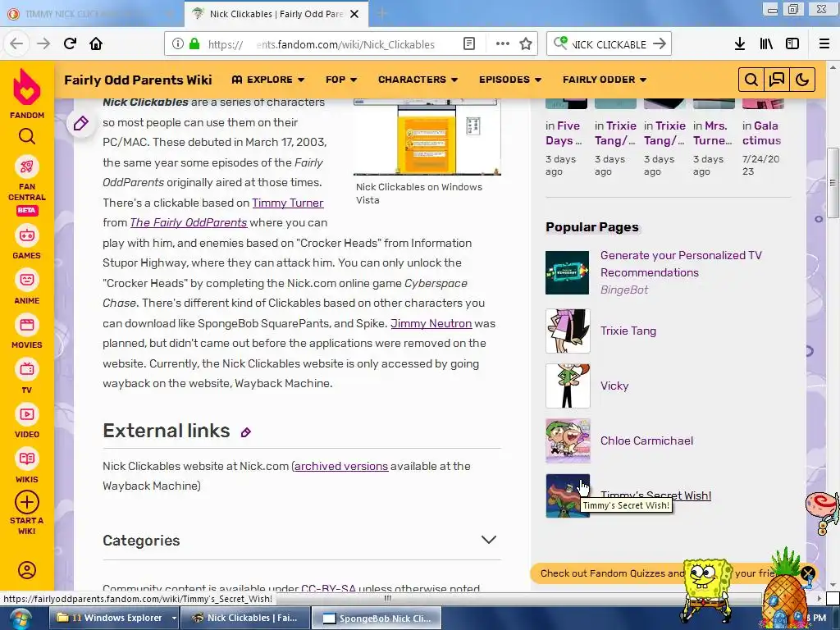Screen dimensions: 840x630
Task: Open the user profile icon in the sidebar
Action: pyautogui.click(x=27, y=570)
